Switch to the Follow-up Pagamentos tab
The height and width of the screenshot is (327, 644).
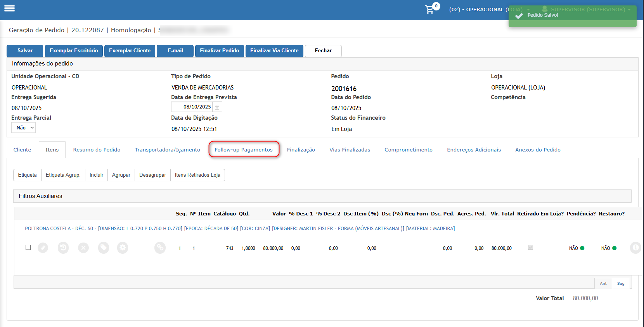(x=244, y=150)
